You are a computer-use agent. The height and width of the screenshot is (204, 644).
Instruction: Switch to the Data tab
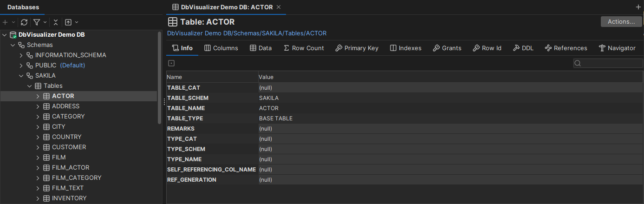pos(260,48)
